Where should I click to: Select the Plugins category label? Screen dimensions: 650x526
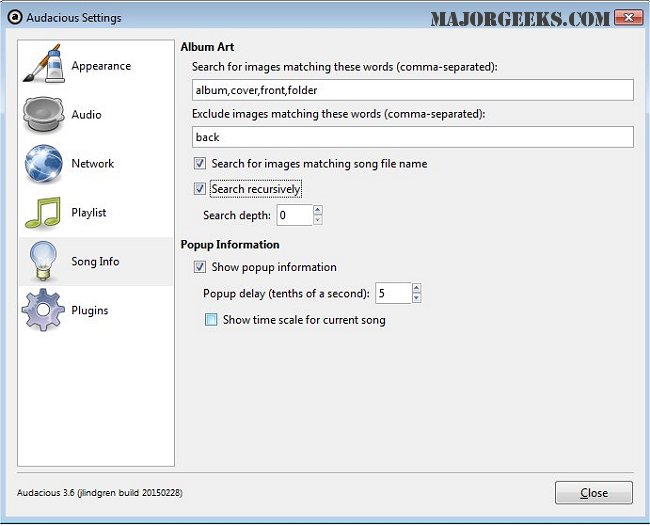coord(90,310)
